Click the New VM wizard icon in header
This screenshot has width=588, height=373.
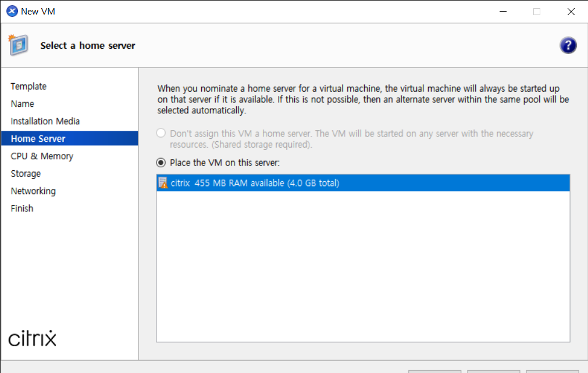18,45
